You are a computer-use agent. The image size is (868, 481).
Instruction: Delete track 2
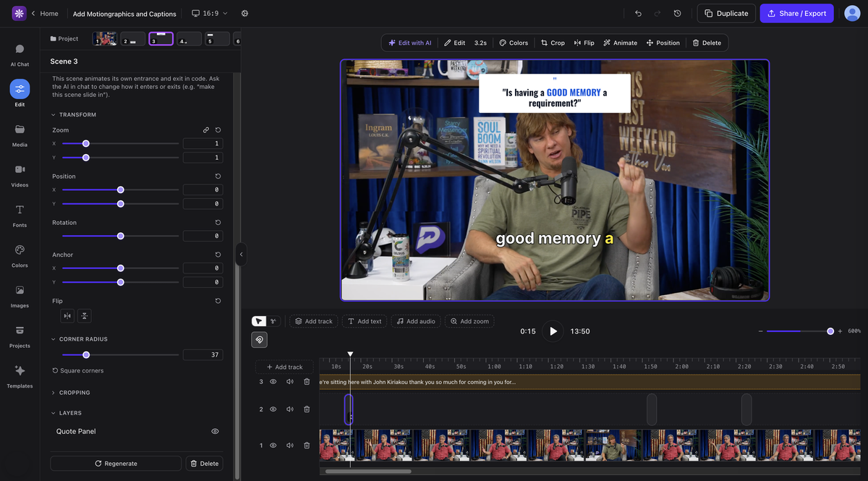tap(307, 409)
